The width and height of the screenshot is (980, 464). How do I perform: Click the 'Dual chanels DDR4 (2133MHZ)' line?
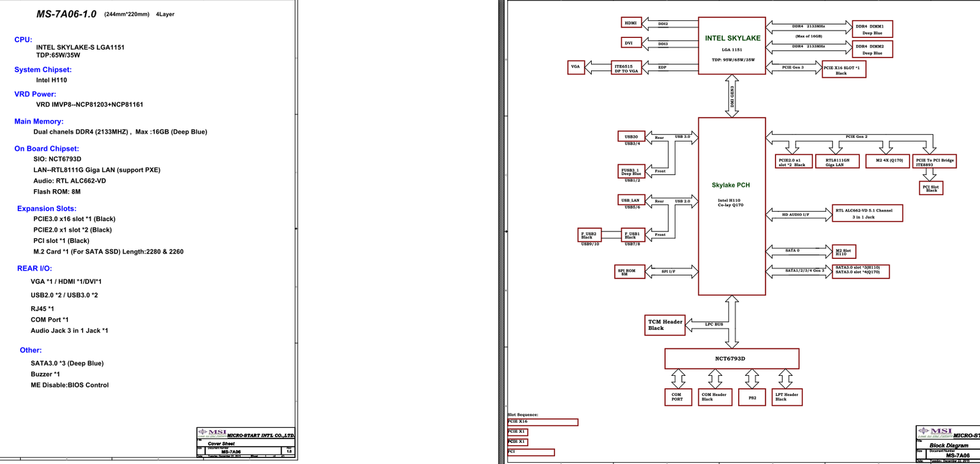[x=120, y=132]
